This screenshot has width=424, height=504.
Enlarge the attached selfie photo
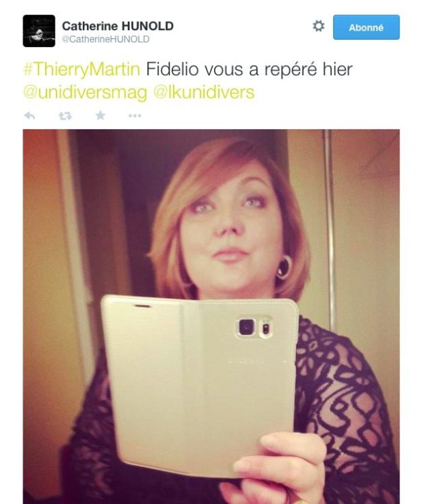[211, 317]
